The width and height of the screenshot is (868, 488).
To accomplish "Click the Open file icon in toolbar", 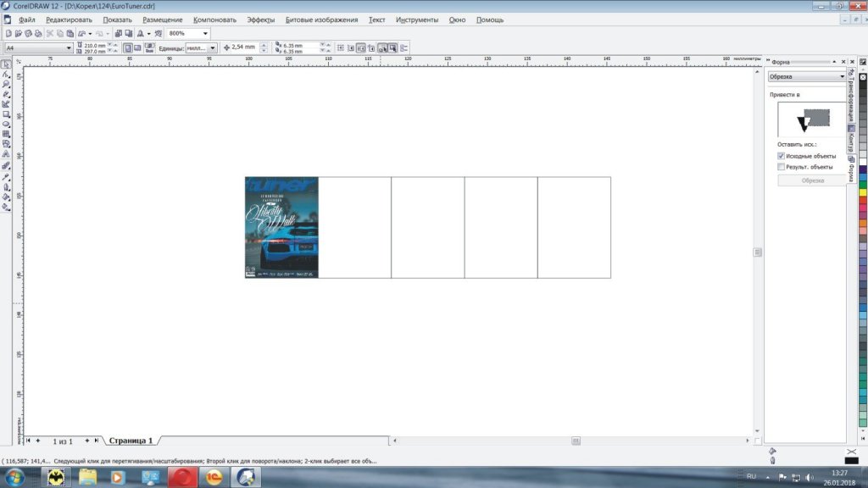I will click(18, 33).
